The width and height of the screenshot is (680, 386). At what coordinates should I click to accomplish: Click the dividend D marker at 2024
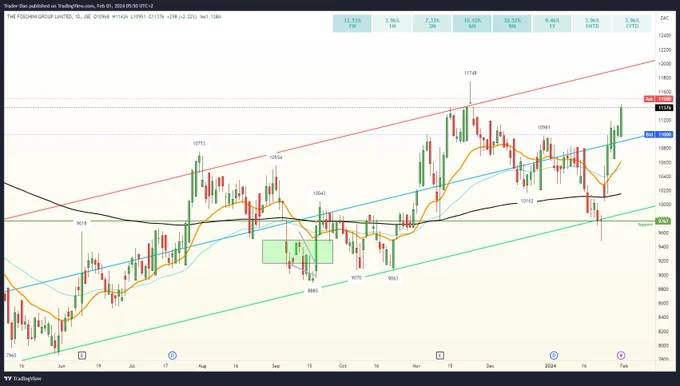(554, 356)
